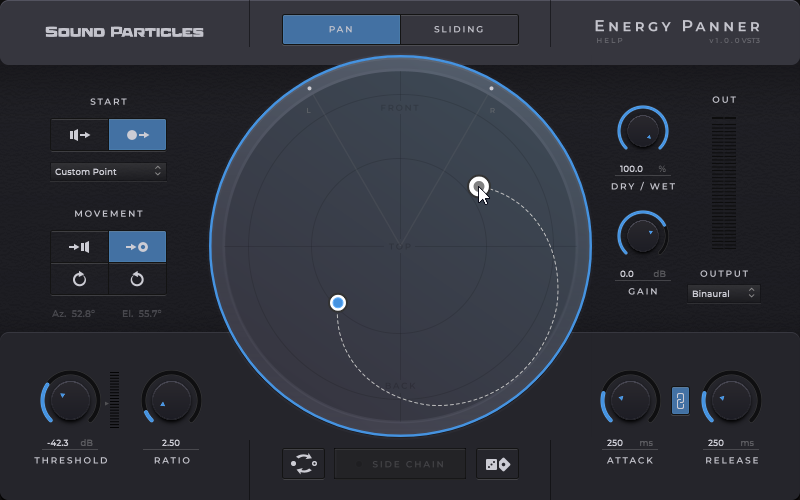The height and width of the screenshot is (500, 800).
Task: Click the randomize dice icon
Action: coord(497,464)
